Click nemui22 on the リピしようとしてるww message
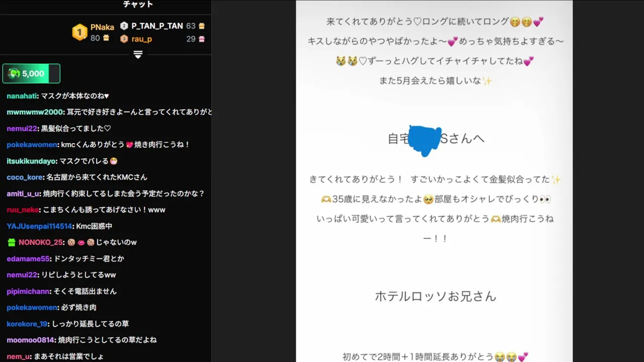Screen dimensions: 644x362 pyautogui.click(x=22, y=275)
